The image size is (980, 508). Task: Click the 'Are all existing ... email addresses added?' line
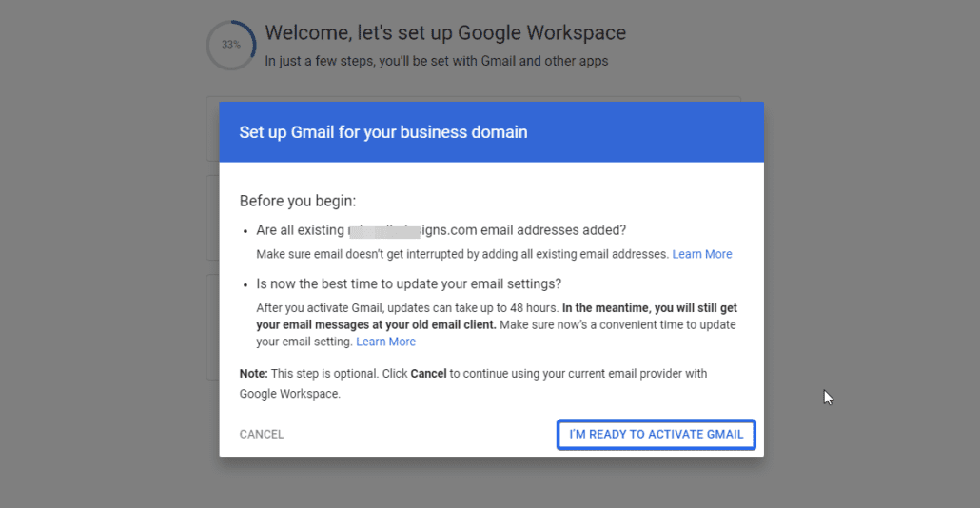(x=441, y=230)
